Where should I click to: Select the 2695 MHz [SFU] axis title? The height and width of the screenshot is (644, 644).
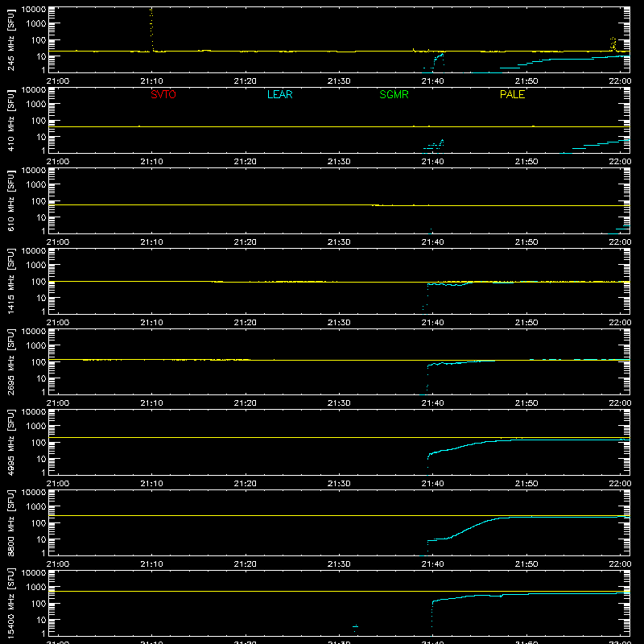click(10, 361)
